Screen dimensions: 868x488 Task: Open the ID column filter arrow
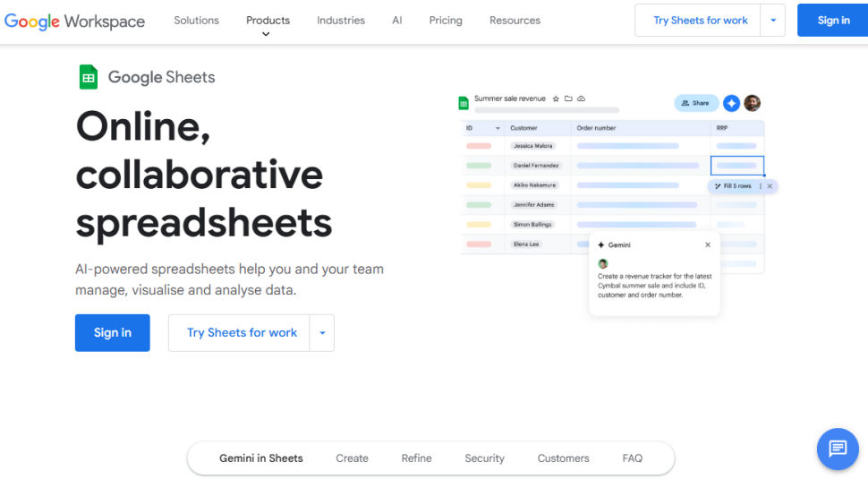click(498, 128)
